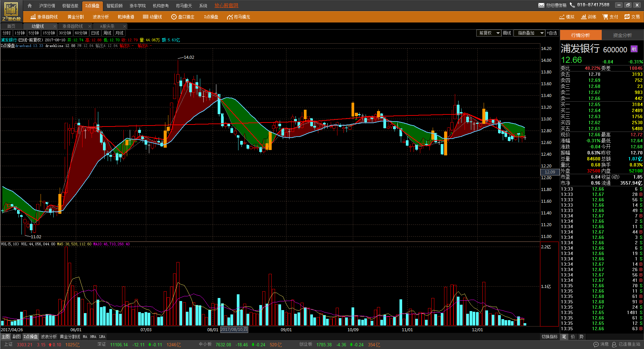Switch to the 资金分析 tab

(x=622, y=35)
